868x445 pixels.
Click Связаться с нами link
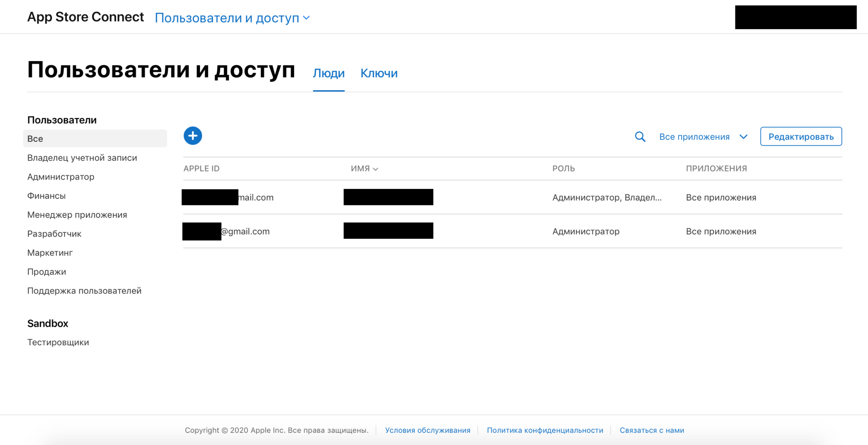coord(651,430)
